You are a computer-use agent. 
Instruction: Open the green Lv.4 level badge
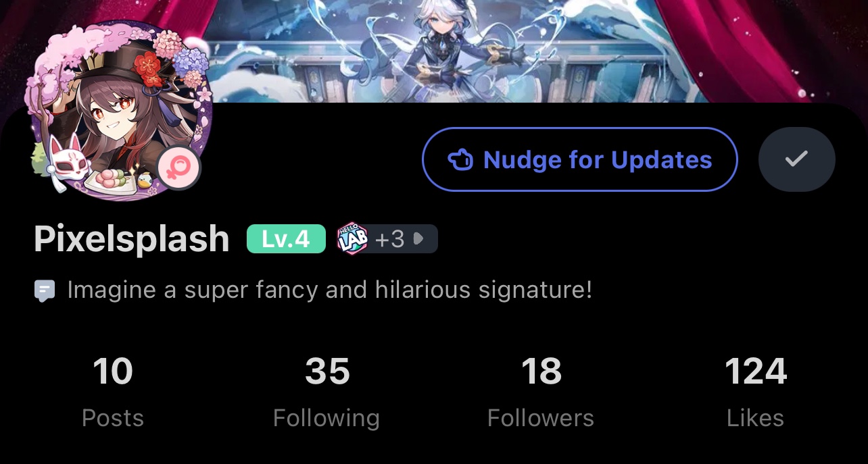(286, 239)
